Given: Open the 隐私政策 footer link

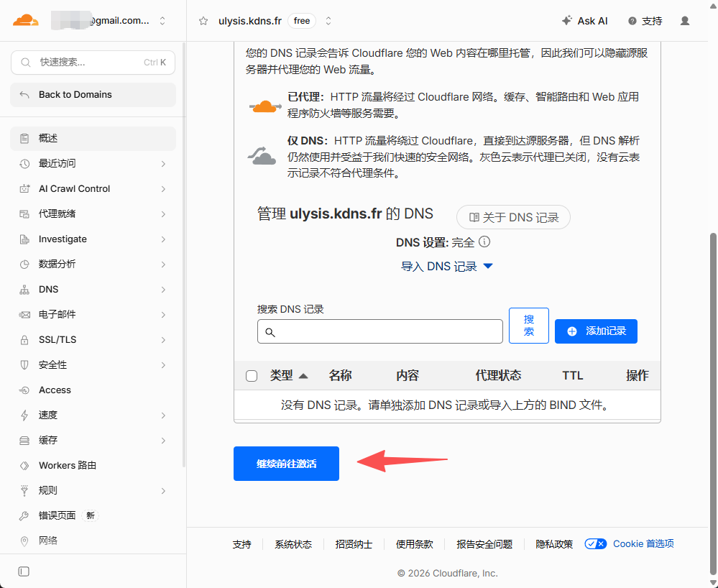Looking at the screenshot, I should pos(554,544).
